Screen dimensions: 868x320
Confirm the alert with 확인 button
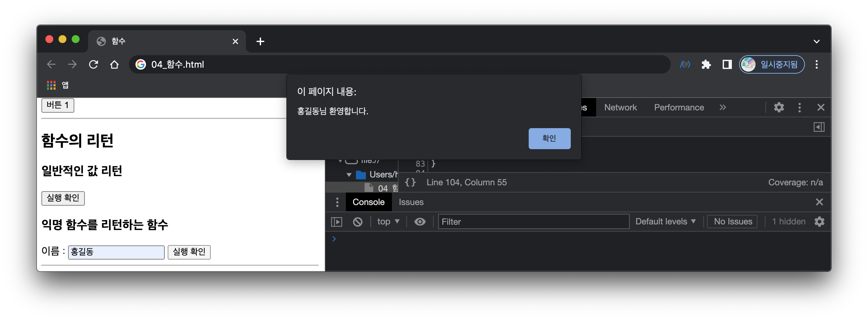click(549, 139)
